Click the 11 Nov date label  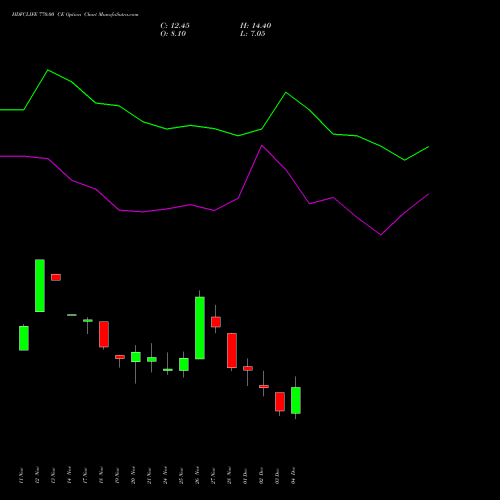click(x=21, y=476)
